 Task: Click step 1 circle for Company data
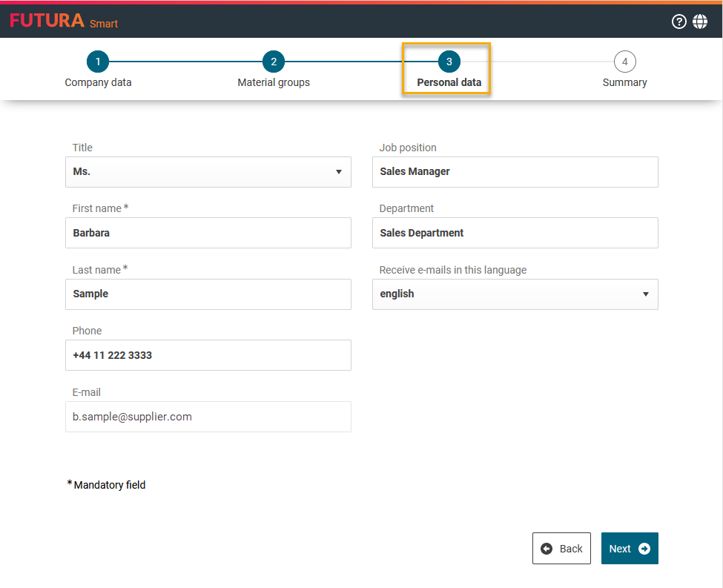coord(98,62)
